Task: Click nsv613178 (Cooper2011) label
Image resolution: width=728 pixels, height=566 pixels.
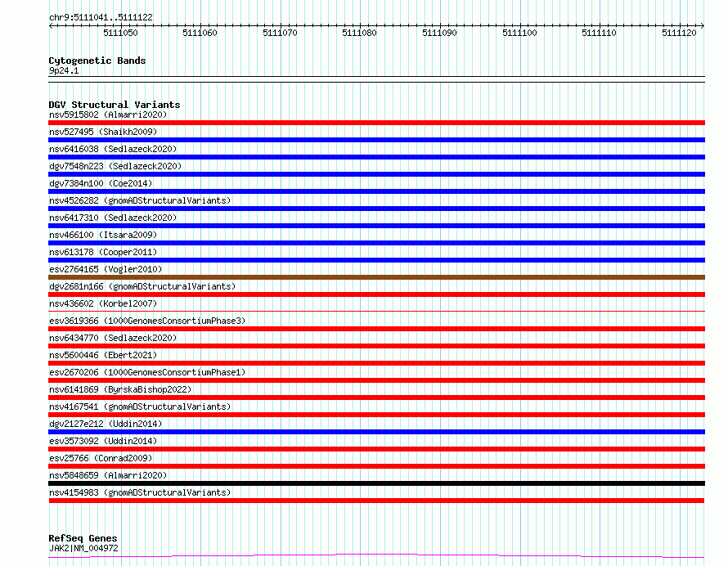Action: tap(103, 252)
